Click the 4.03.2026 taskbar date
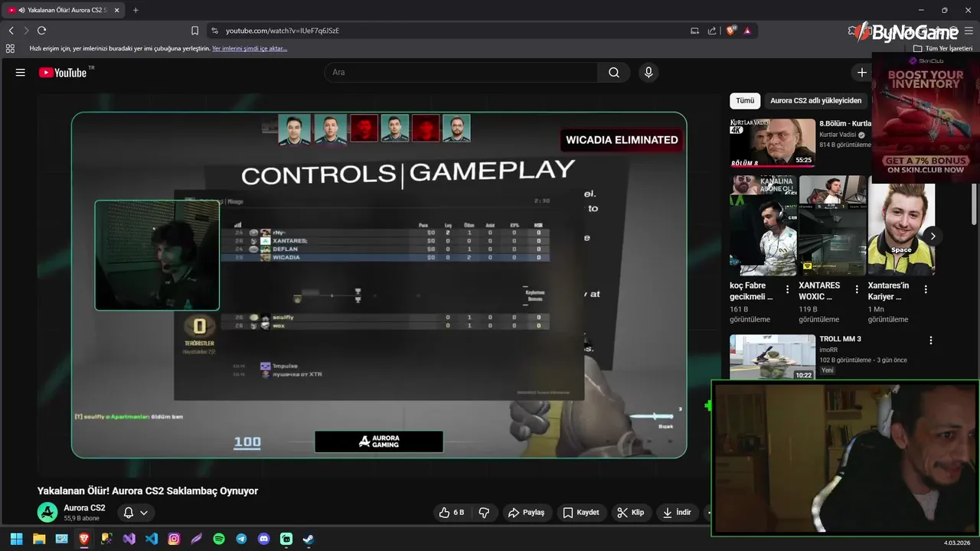 (x=957, y=543)
